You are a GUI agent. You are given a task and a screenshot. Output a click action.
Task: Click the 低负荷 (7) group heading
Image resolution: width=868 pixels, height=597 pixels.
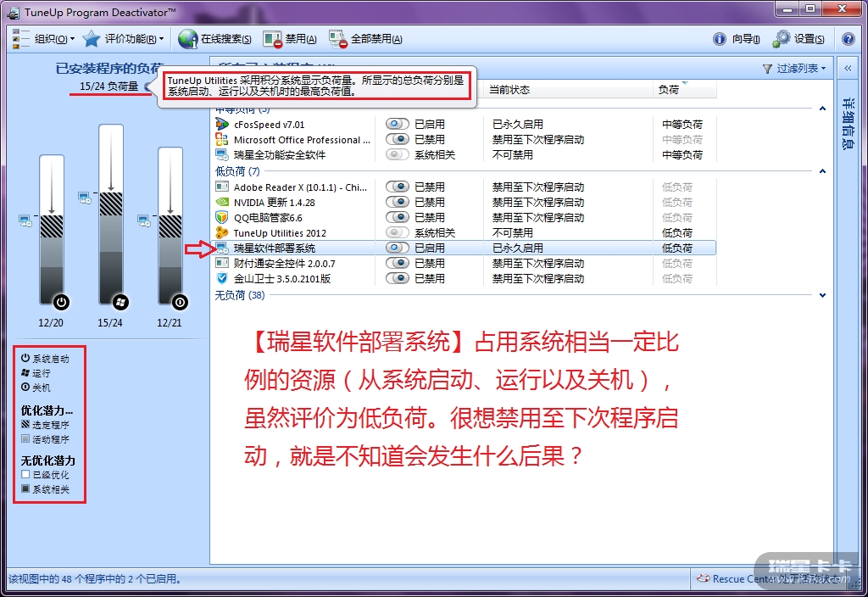pos(237,171)
